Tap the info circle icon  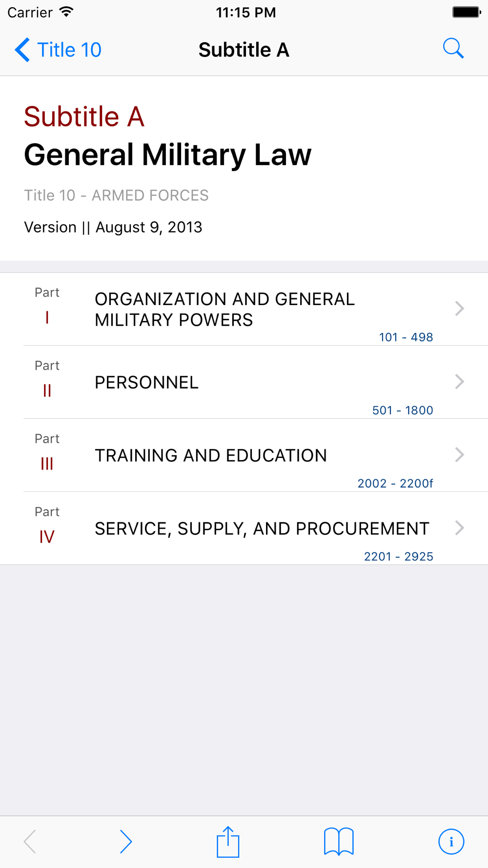click(x=451, y=842)
